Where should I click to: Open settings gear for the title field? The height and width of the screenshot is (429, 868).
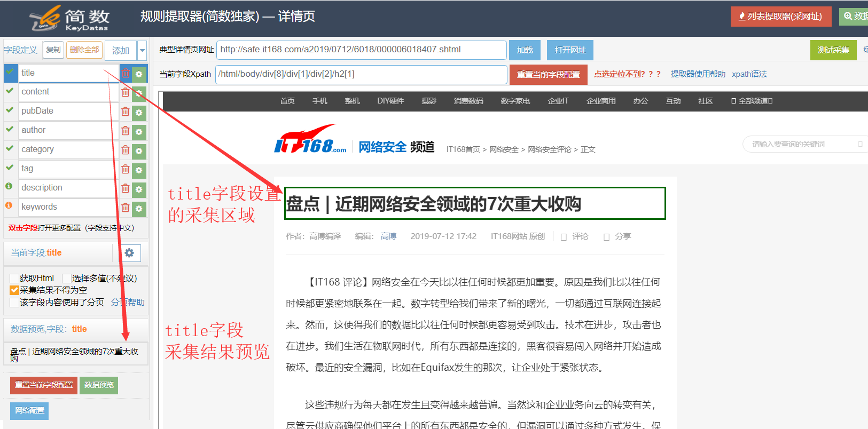click(x=139, y=74)
